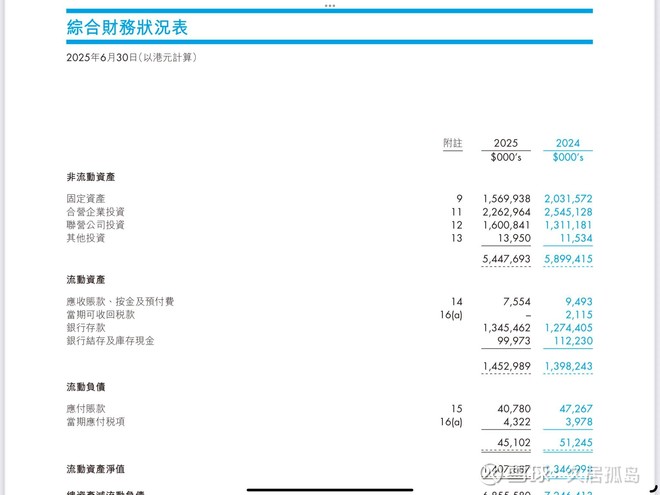This screenshot has width=660, height=495.
Task: Select value 1,311,181
Action: coord(568,225)
